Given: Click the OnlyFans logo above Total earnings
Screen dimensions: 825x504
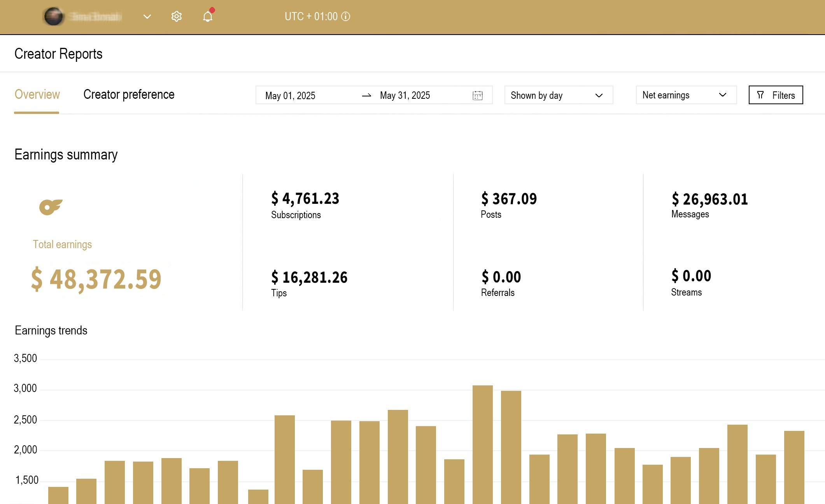Looking at the screenshot, I should [51, 206].
